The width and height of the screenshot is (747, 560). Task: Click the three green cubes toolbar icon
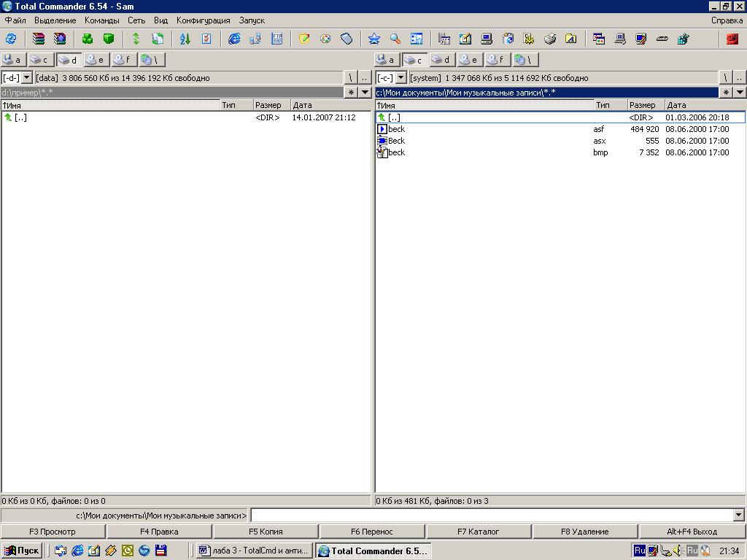(x=88, y=39)
